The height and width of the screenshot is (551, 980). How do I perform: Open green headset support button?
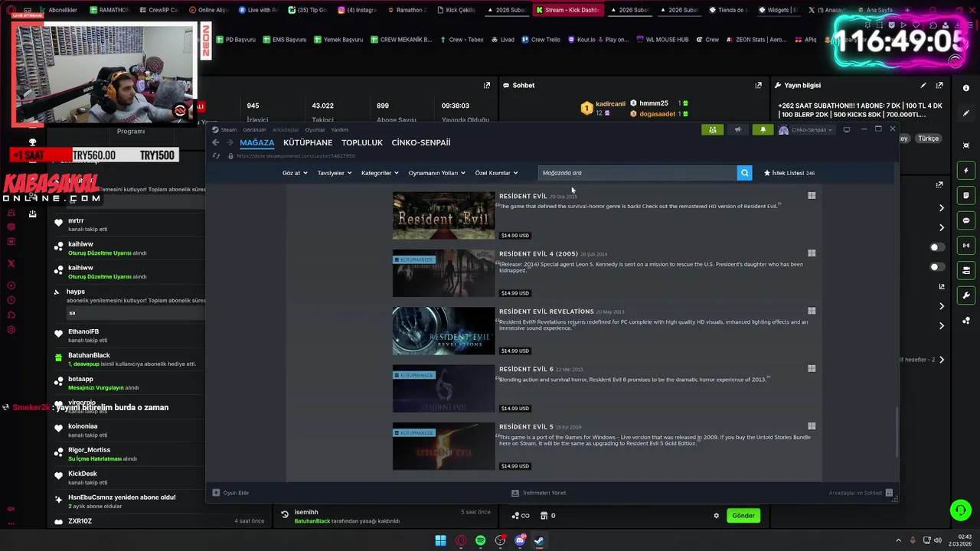(960, 510)
